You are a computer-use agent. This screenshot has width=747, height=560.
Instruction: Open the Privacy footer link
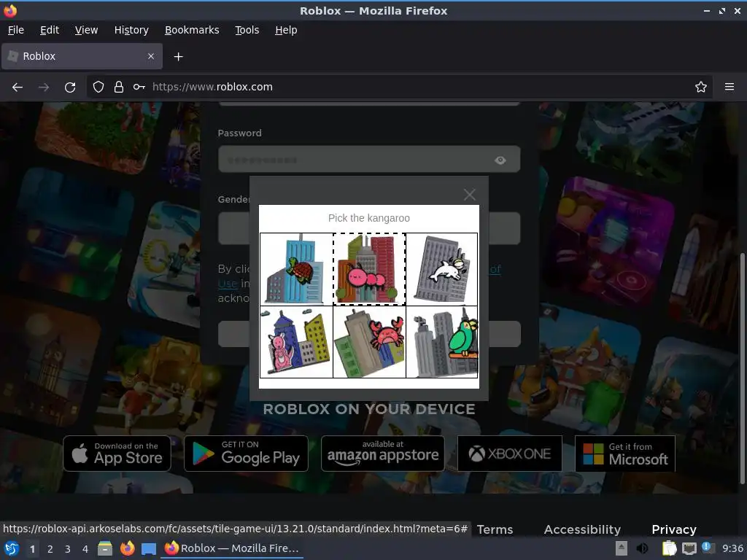point(673,529)
